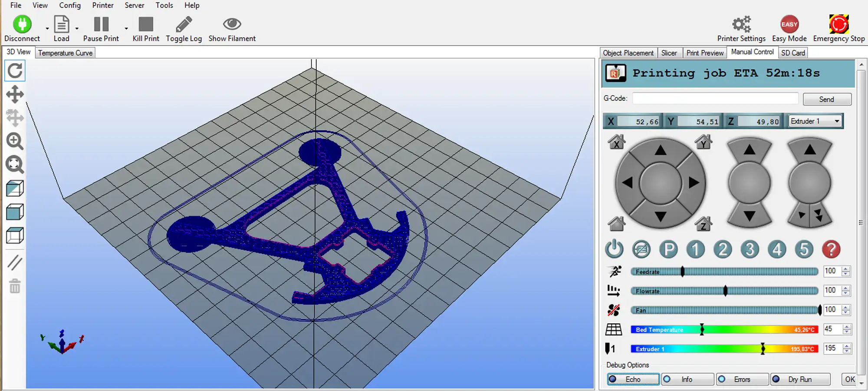Screen dimensions: 868x391
Task: Toggle Dry Run debug option
Action: (800, 379)
